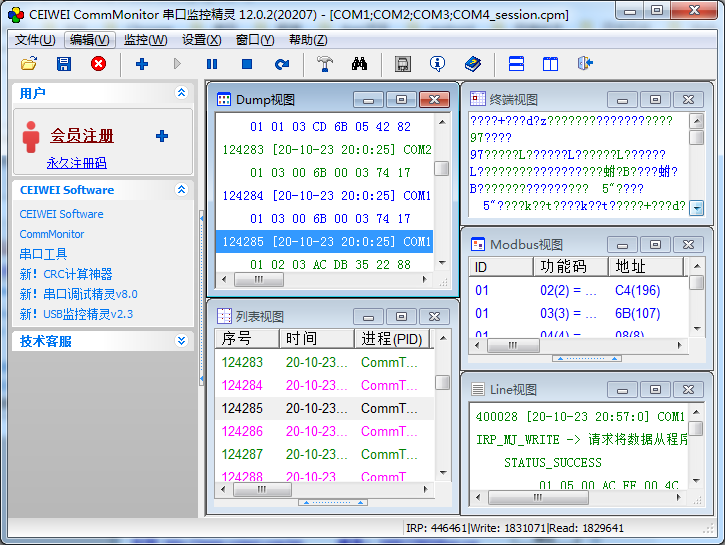Open the 文件(U) menu
The height and width of the screenshot is (545, 725).
click(x=35, y=40)
